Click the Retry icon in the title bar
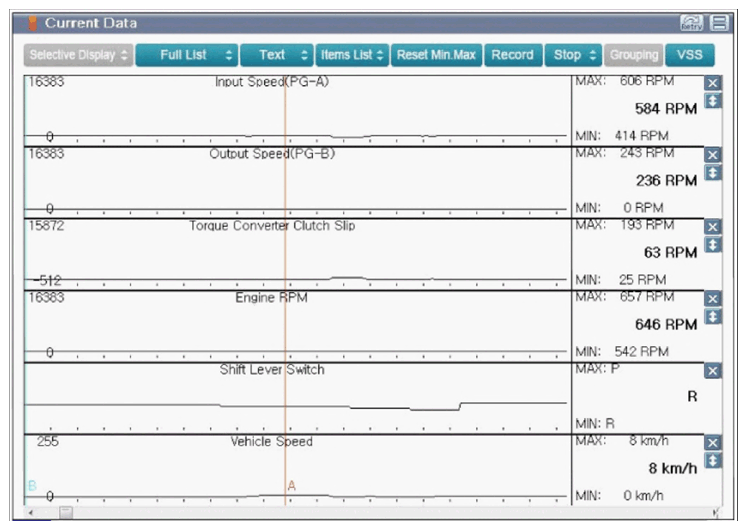The image size is (747, 530). click(691, 22)
